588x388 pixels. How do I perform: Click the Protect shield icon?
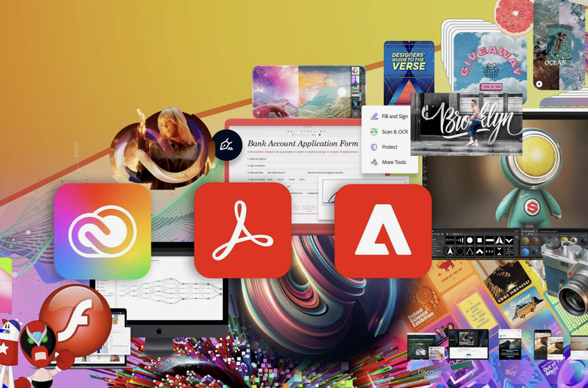pyautogui.click(x=374, y=147)
